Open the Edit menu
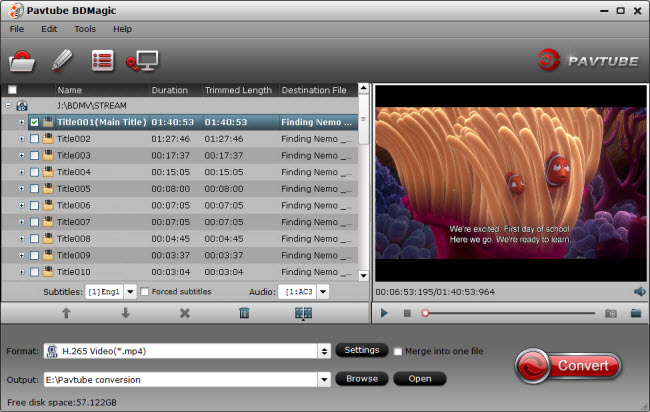Image resolution: width=650 pixels, height=412 pixels. pos(49,29)
